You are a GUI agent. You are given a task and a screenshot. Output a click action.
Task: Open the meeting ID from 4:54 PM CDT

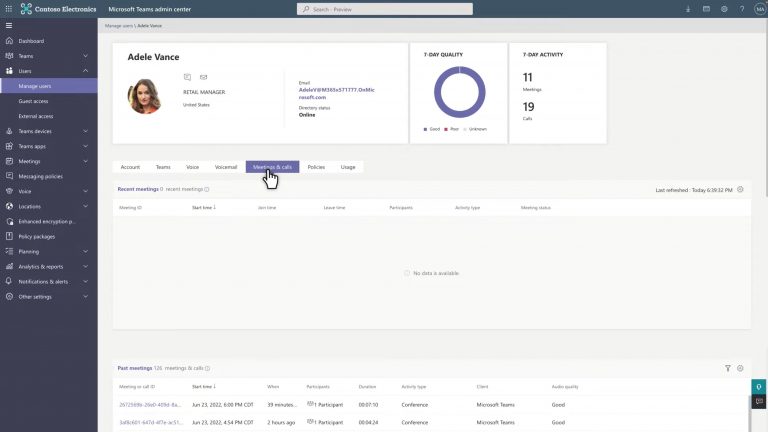pos(150,422)
